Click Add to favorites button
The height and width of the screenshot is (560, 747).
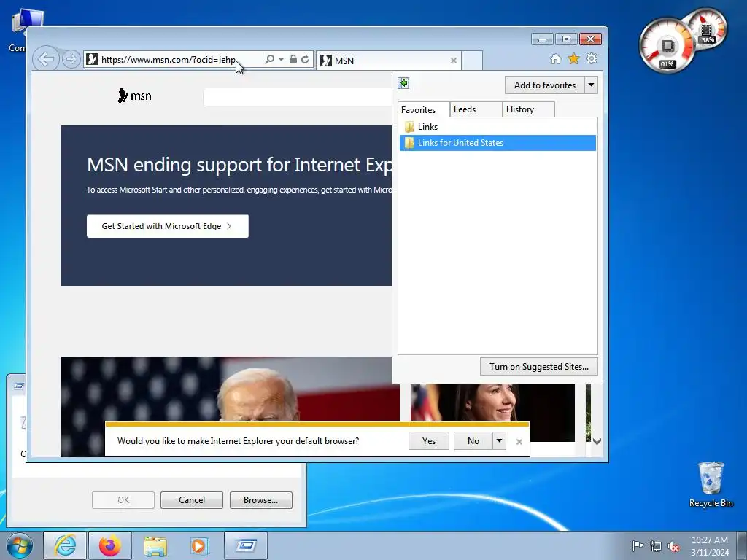click(x=544, y=85)
